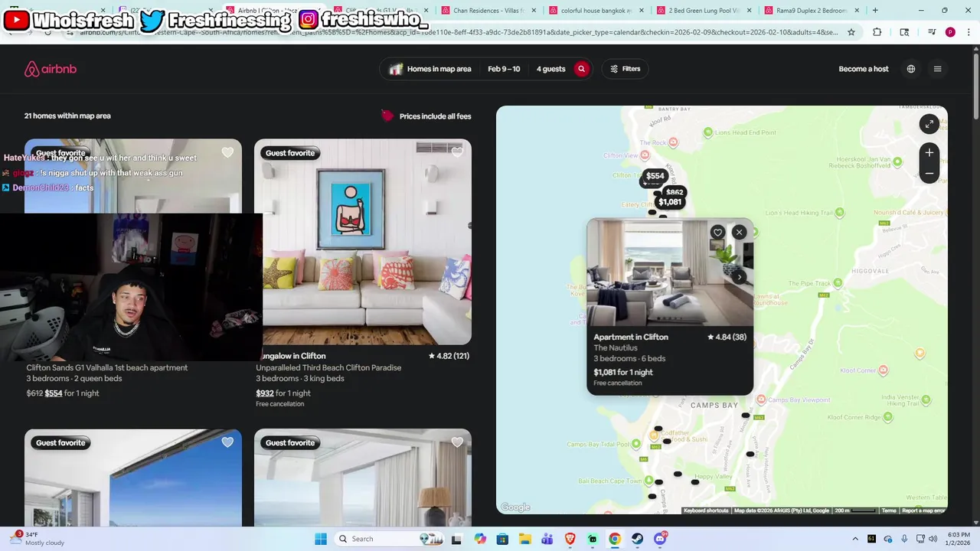Save Unparalleled Third Beach listing with heart
This screenshot has height=551, width=980.
457,152
